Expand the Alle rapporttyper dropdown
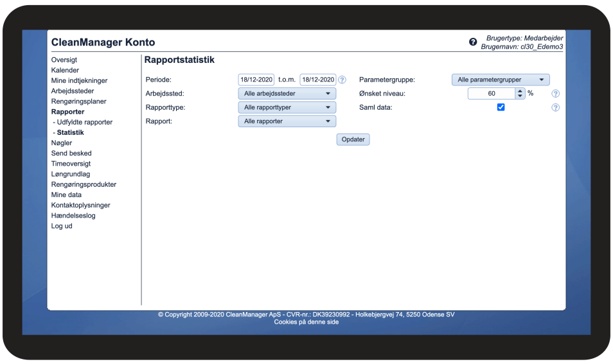Image resolution: width=613 pixels, height=364 pixels. coord(287,107)
